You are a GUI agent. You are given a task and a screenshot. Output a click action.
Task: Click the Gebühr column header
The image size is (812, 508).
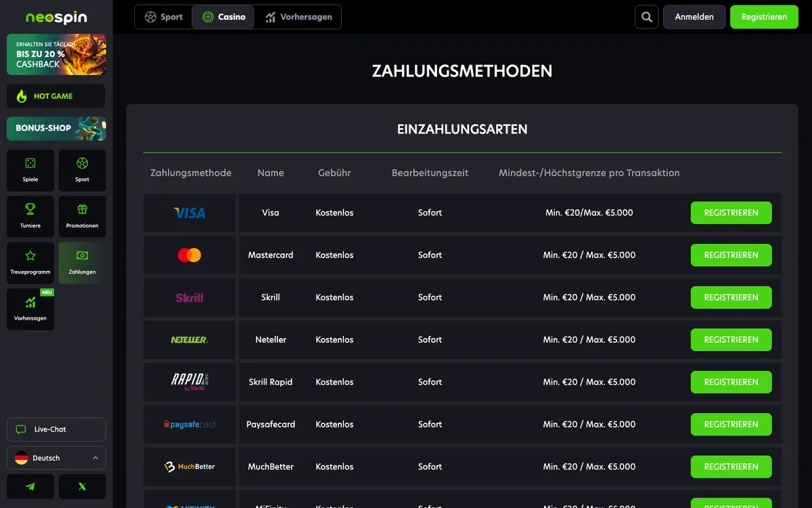[x=334, y=173]
